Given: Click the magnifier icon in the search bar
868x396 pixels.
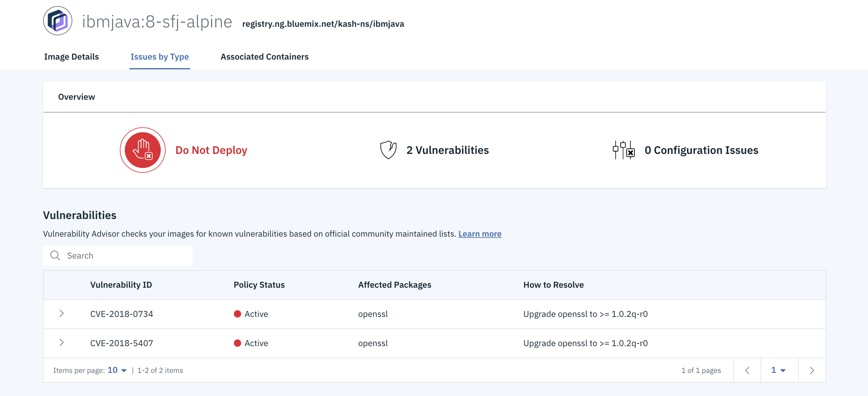Looking at the screenshot, I should coord(55,255).
